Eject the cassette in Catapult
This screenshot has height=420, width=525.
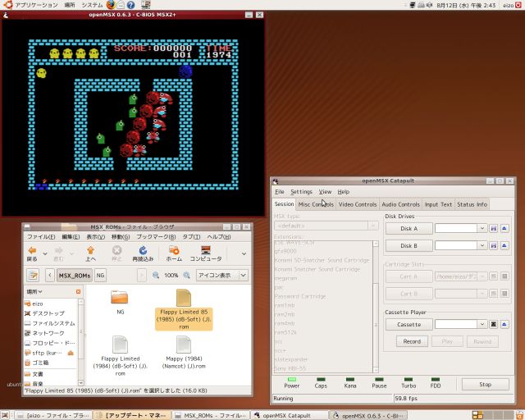[504, 324]
